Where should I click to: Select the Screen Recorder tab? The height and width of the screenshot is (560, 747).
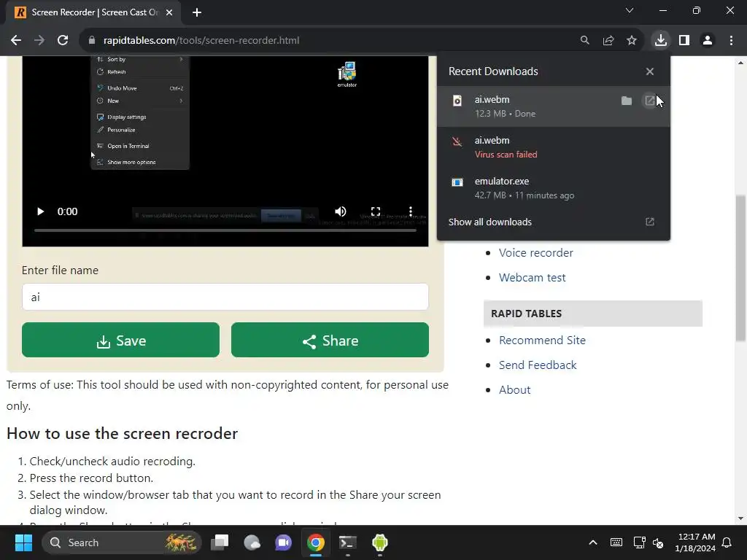(x=93, y=13)
